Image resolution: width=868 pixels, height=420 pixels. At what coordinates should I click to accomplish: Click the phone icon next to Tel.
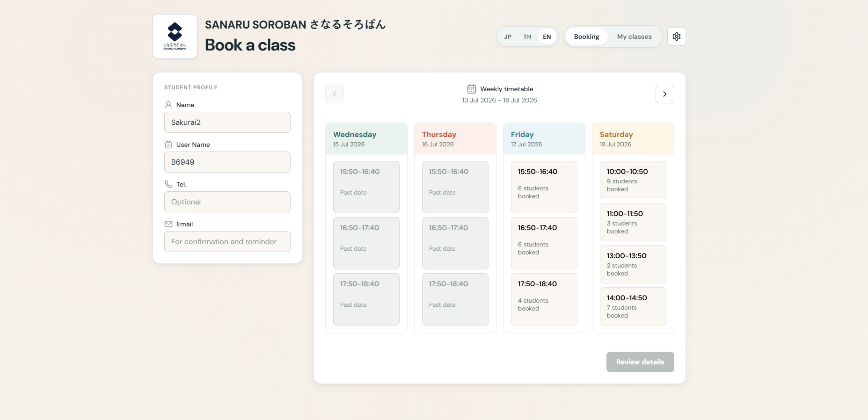coord(168,184)
